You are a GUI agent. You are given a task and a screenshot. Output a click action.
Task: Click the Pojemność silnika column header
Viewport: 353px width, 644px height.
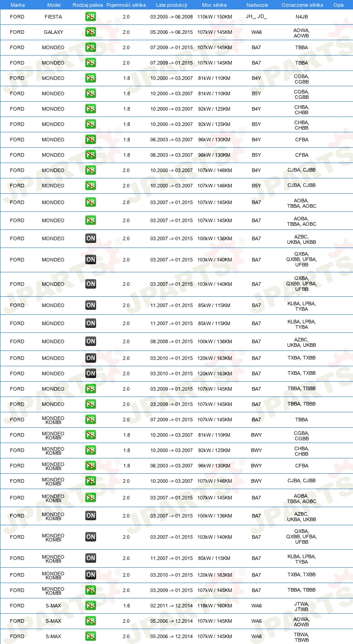(126, 5)
